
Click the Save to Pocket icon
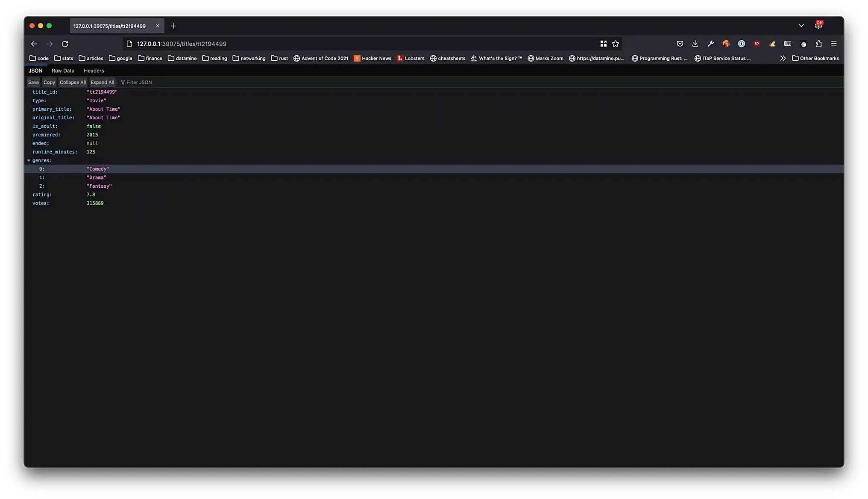tap(680, 44)
